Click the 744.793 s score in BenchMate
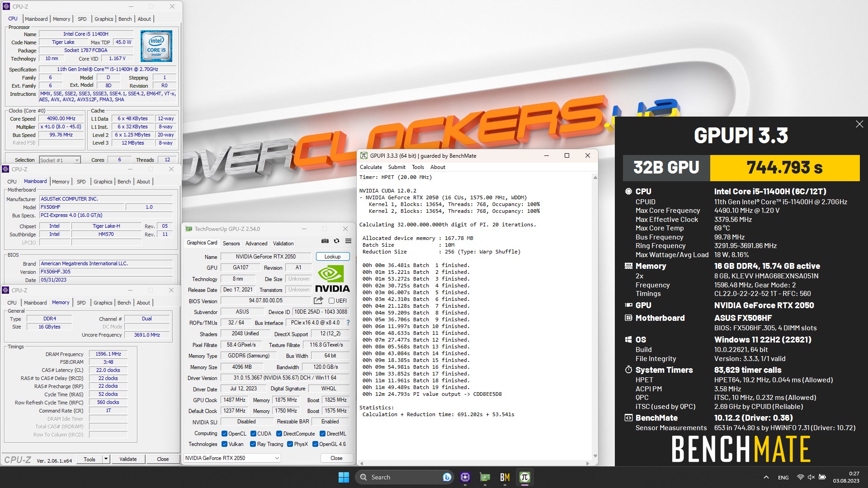The image size is (868, 488). 784,168
